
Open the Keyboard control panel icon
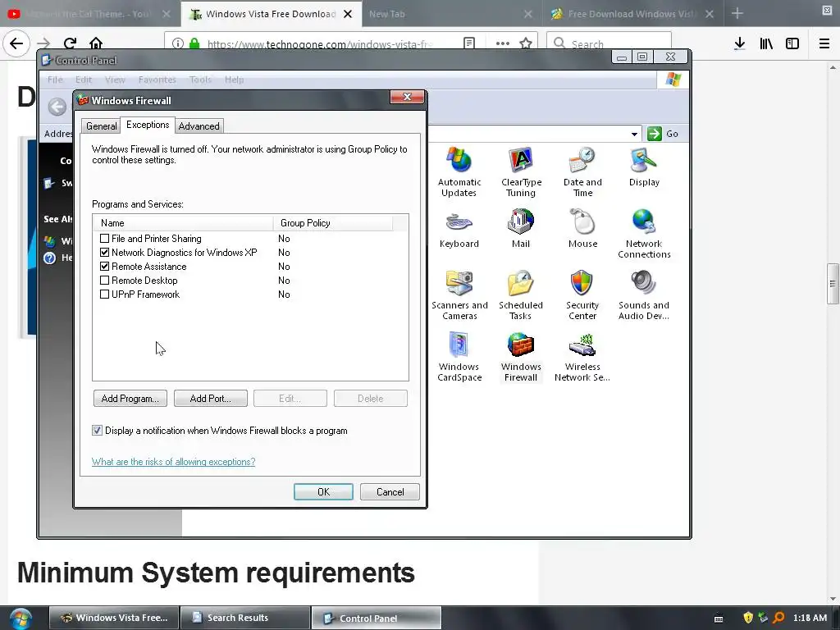click(459, 228)
